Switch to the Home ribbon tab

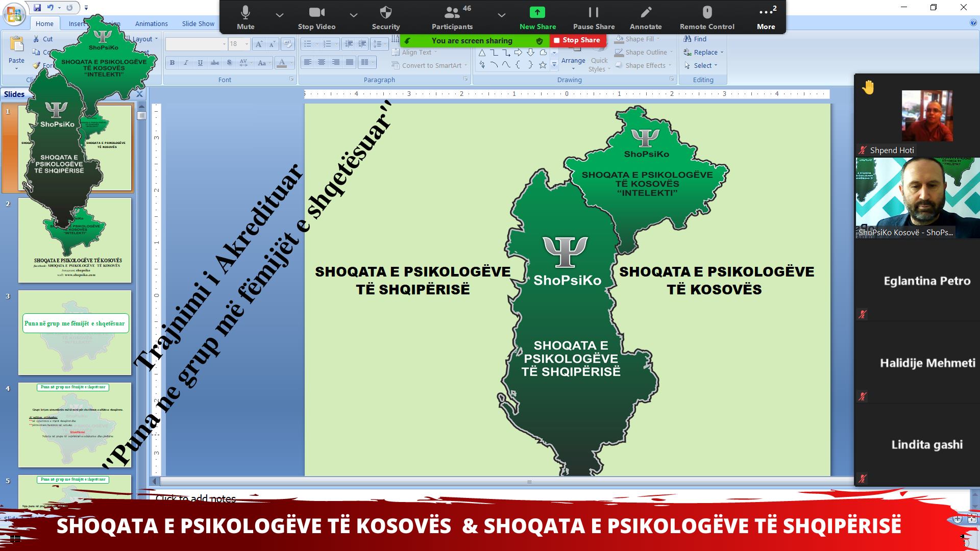point(44,23)
